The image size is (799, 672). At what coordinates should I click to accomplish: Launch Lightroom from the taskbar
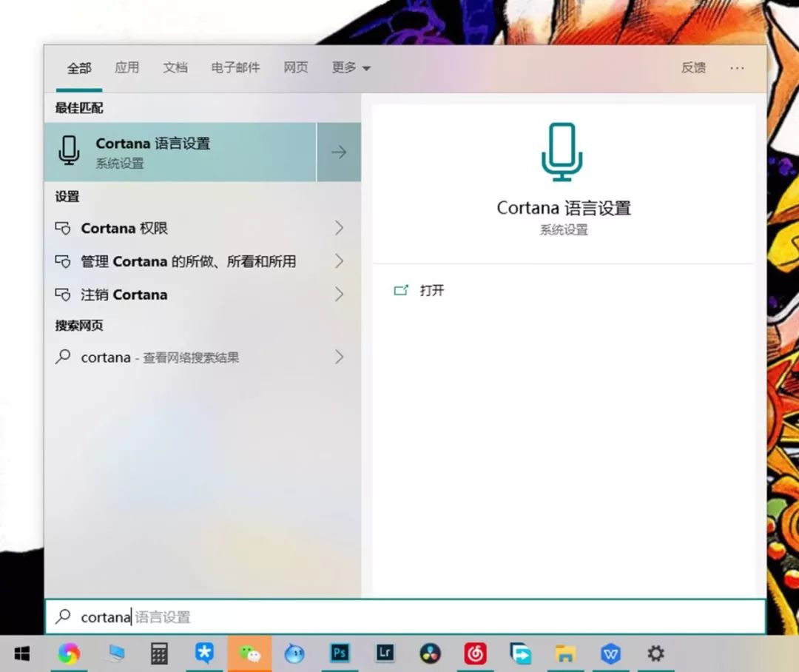pyautogui.click(x=385, y=653)
